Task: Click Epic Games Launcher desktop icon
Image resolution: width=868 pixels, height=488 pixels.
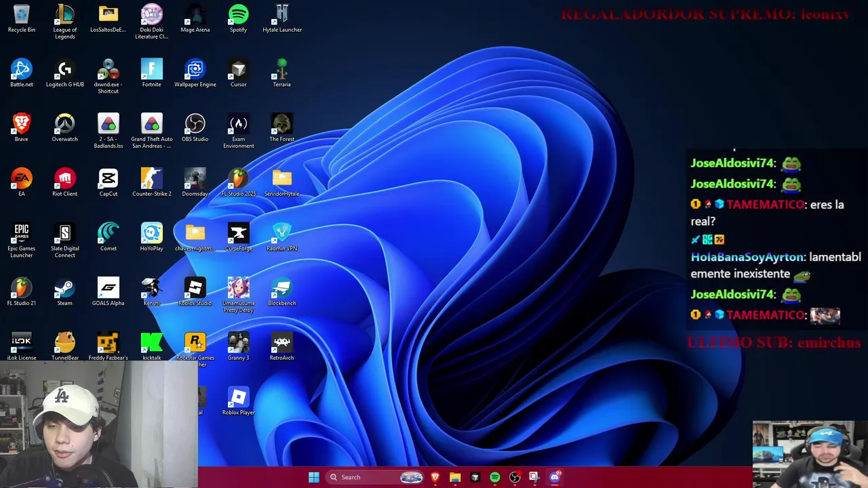Action: coord(22,241)
